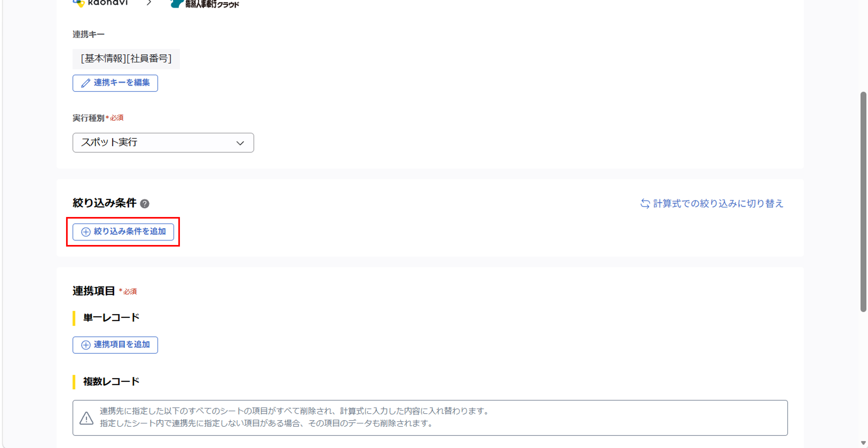Click the pencil icon in 連携キーを編集
Image resolution: width=868 pixels, height=448 pixels.
(x=86, y=83)
